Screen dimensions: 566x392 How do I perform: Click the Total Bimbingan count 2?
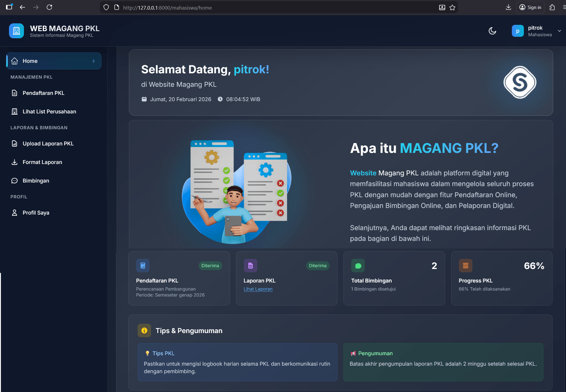[x=434, y=266]
